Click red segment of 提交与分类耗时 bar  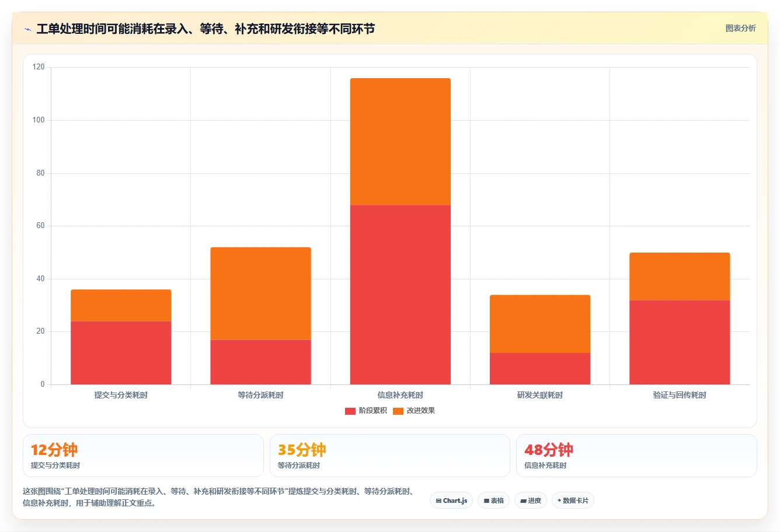tap(121, 353)
